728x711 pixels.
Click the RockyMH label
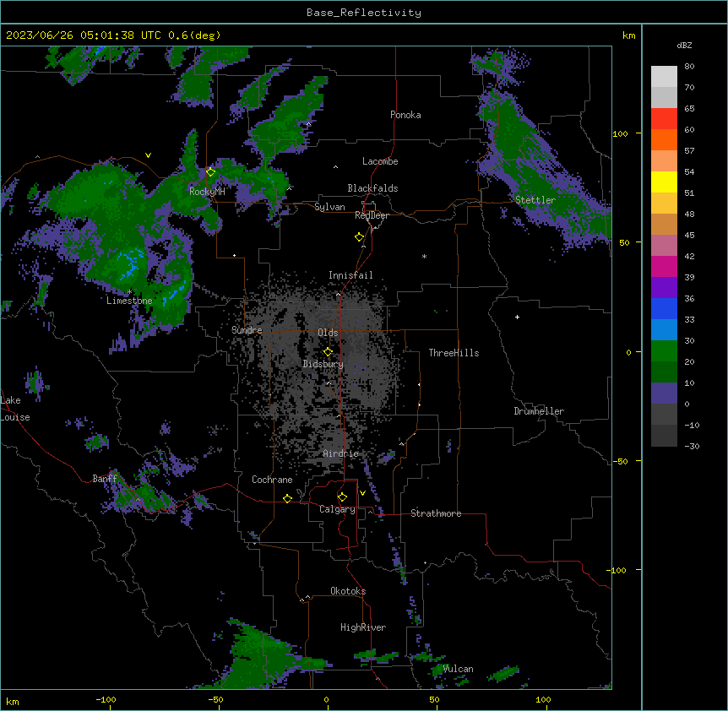(207, 192)
